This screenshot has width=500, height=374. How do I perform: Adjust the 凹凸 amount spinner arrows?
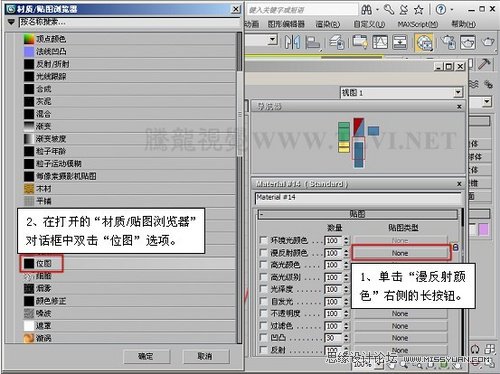point(346,338)
